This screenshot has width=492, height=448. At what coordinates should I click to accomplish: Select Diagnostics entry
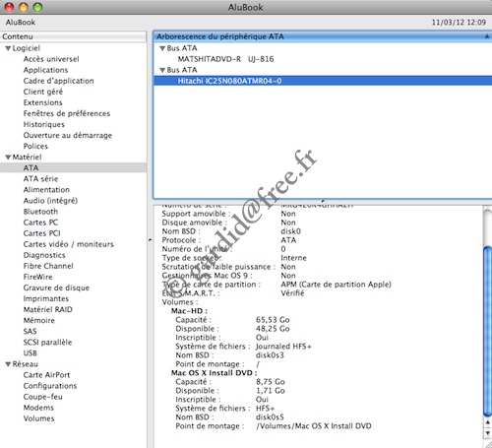(44, 255)
